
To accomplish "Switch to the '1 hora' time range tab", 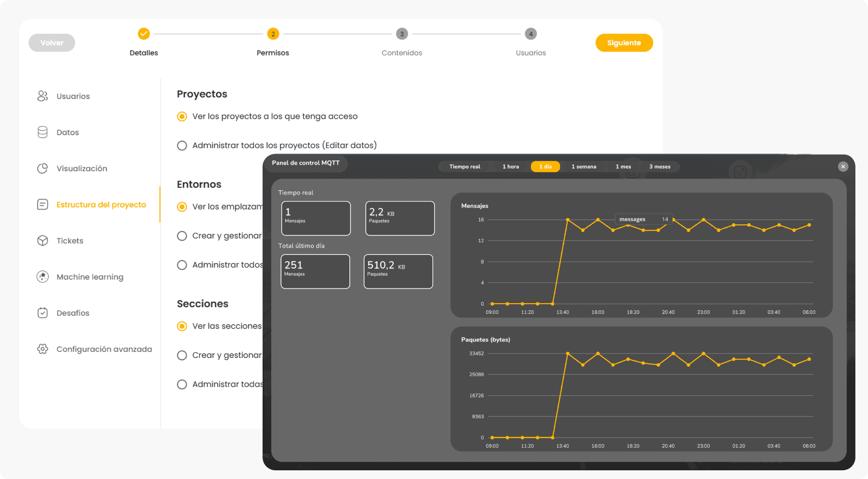I will 510,167.
